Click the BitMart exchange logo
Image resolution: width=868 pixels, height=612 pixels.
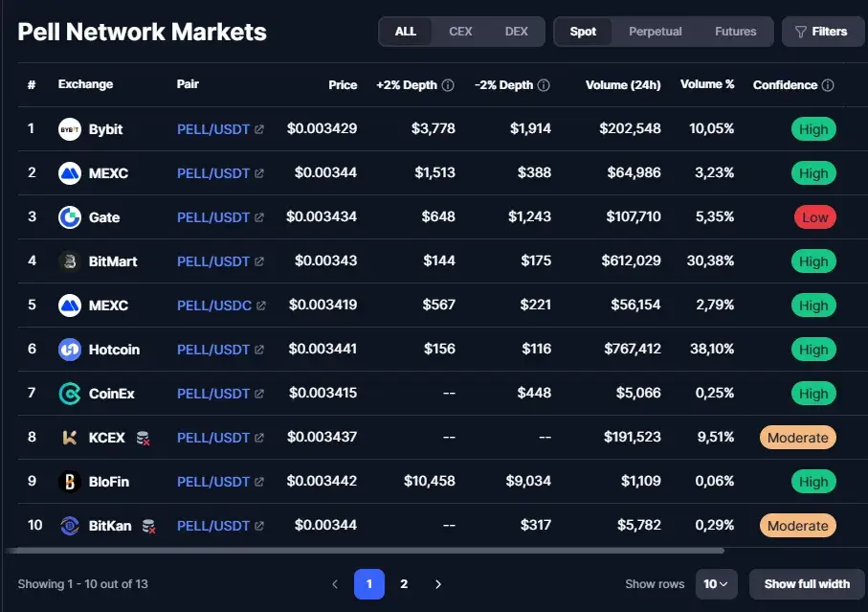70,261
